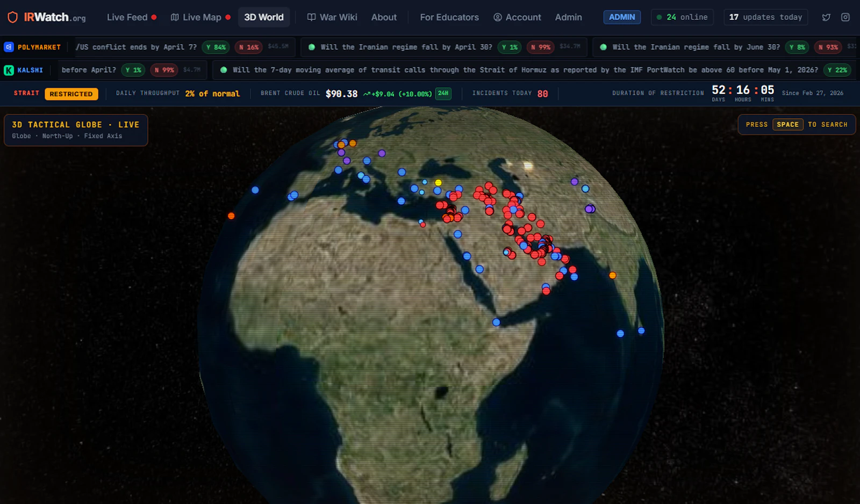The width and height of the screenshot is (860, 504).
Task: Click the yellow marker over Turkey
Action: (x=438, y=183)
